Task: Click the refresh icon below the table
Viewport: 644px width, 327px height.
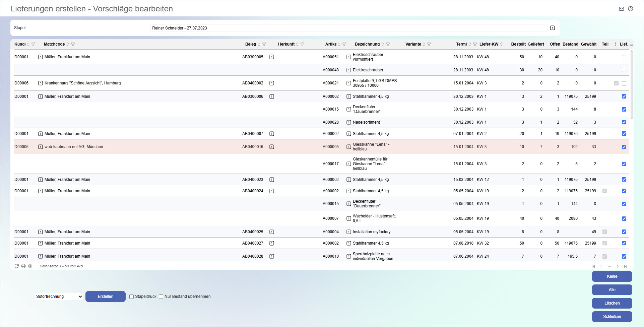Action: click(x=16, y=266)
